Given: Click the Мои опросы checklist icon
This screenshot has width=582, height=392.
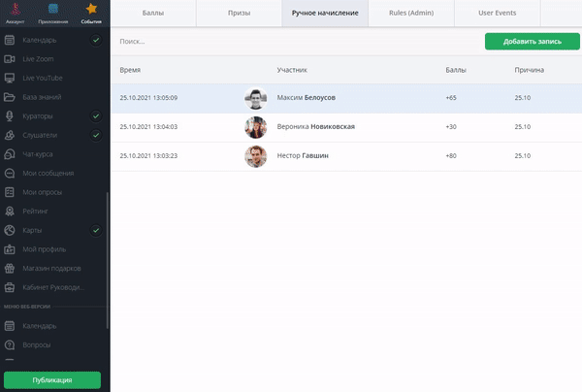Looking at the screenshot, I should [x=10, y=192].
